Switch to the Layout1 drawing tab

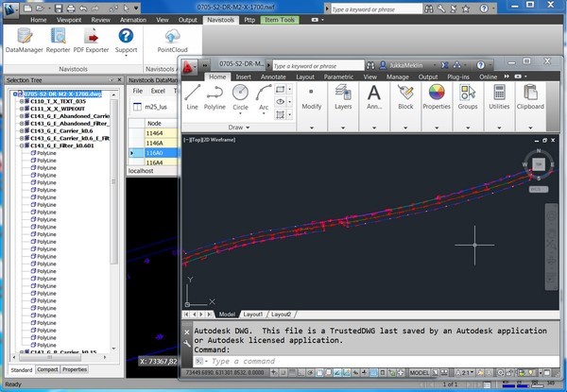(253, 314)
